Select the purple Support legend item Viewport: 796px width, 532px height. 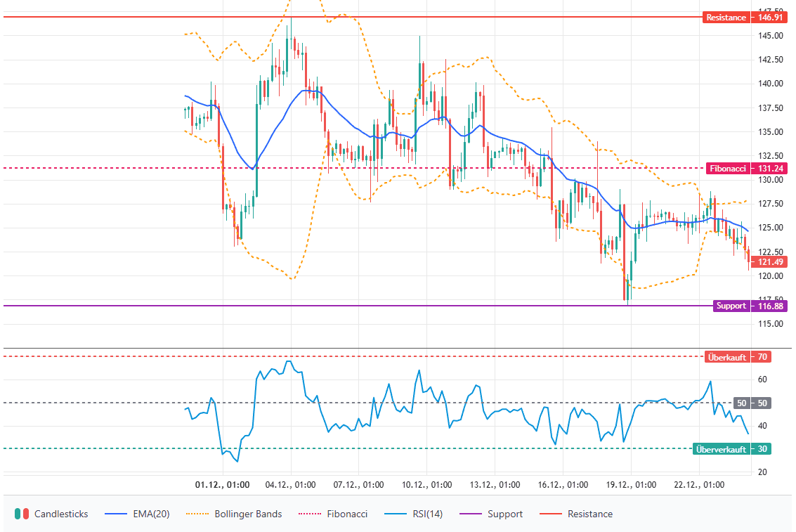click(x=492, y=514)
